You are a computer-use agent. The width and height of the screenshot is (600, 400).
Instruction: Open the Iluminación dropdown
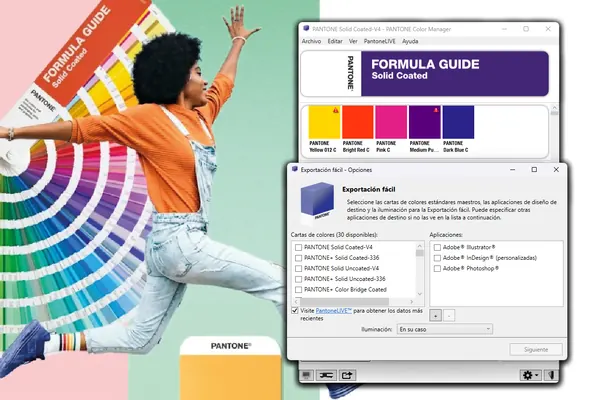[445, 329]
